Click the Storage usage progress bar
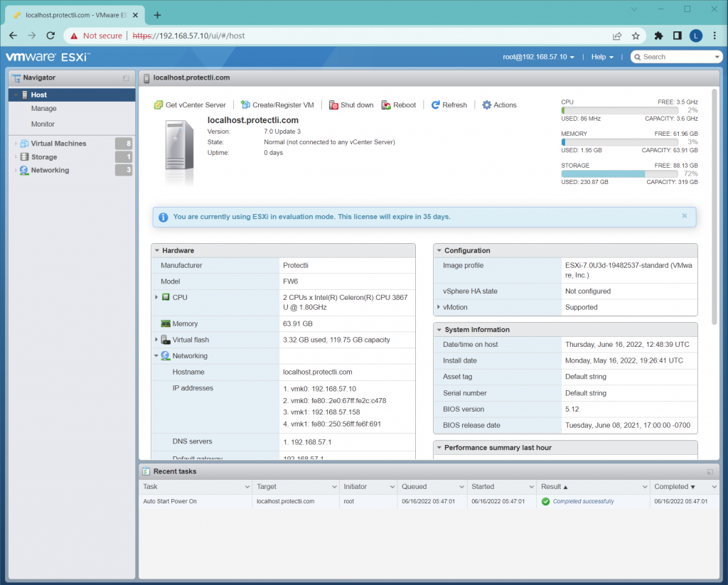Image resolution: width=728 pixels, height=585 pixels. pos(619,173)
